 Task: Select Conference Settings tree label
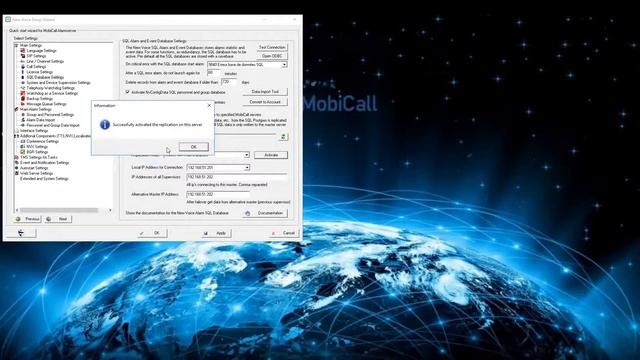pyautogui.click(x=42, y=141)
